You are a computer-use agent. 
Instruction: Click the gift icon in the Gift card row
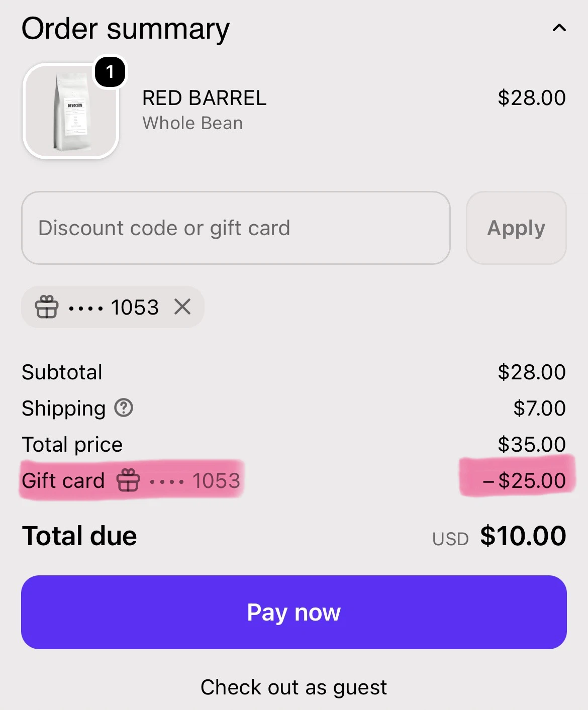128,480
